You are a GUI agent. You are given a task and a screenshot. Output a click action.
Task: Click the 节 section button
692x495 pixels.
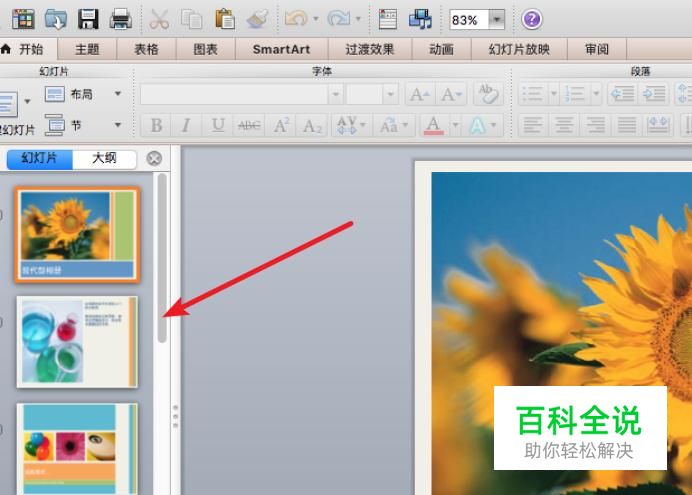click(x=63, y=125)
